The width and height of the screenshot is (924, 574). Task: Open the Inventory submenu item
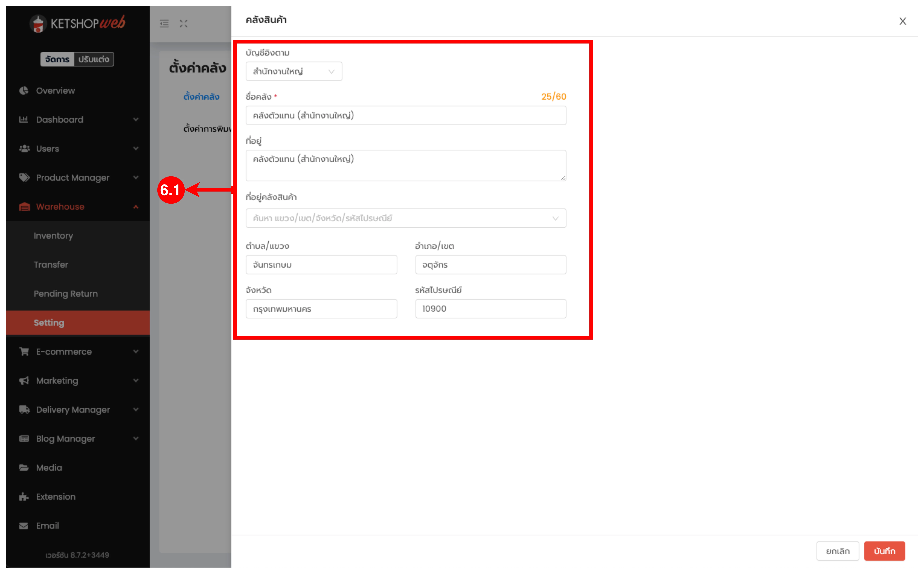(53, 236)
